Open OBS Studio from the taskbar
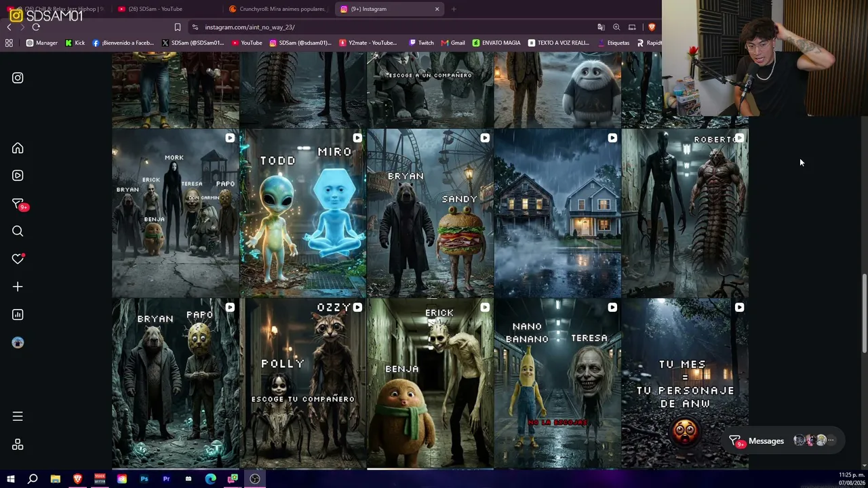Viewport: 868px width, 488px height. point(255,479)
